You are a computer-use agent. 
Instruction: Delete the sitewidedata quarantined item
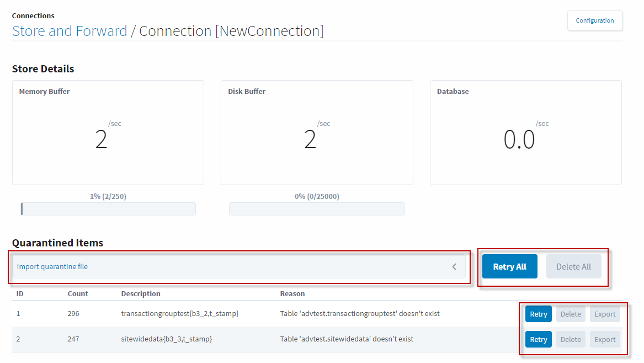coord(571,339)
